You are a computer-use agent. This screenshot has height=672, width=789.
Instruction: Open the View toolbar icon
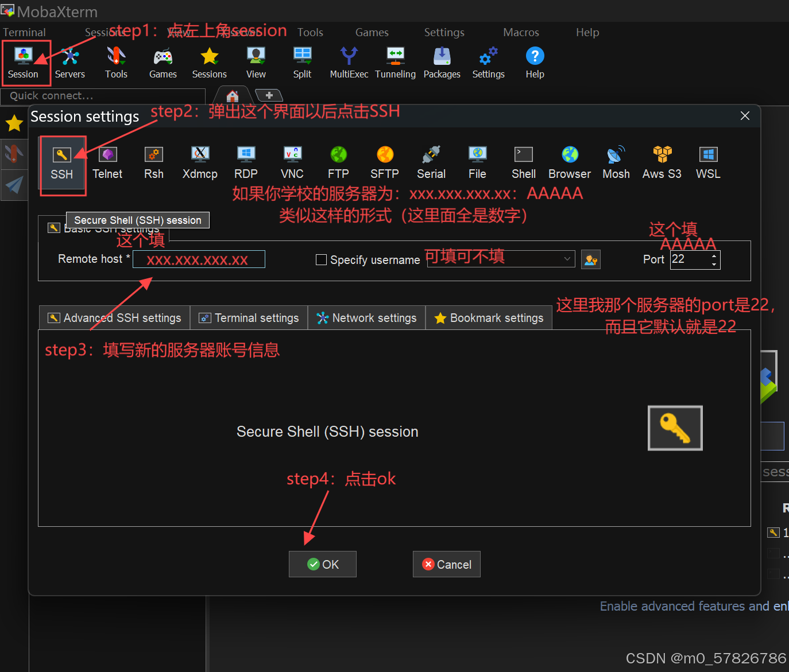256,63
